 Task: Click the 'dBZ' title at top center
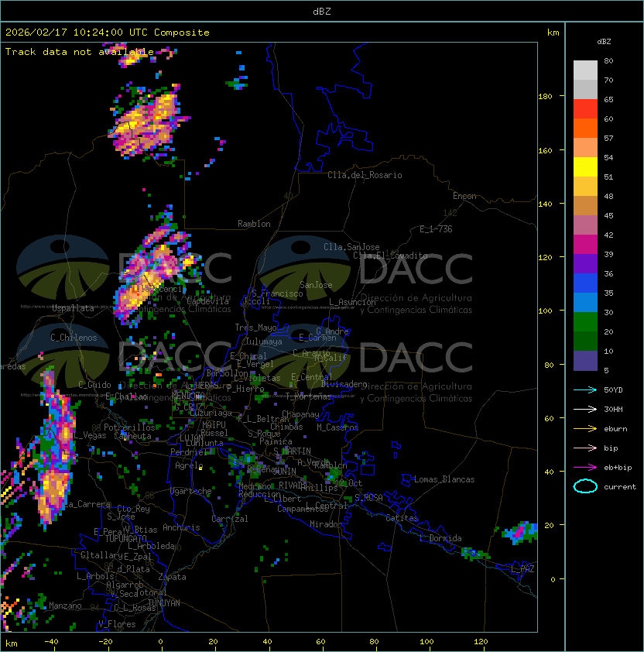pyautogui.click(x=322, y=12)
